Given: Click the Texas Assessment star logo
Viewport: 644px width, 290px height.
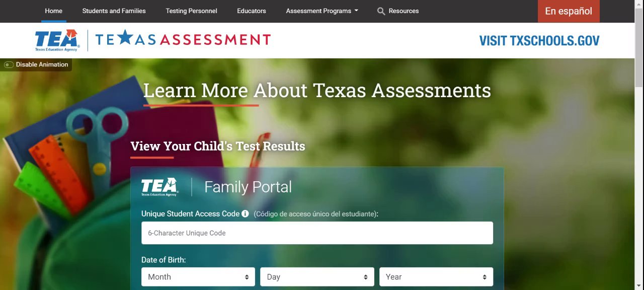Looking at the screenshot, I should tap(183, 39).
